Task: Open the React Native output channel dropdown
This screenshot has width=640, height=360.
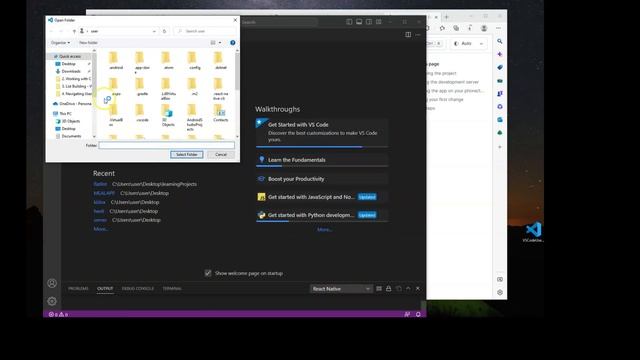Action: coord(341,289)
